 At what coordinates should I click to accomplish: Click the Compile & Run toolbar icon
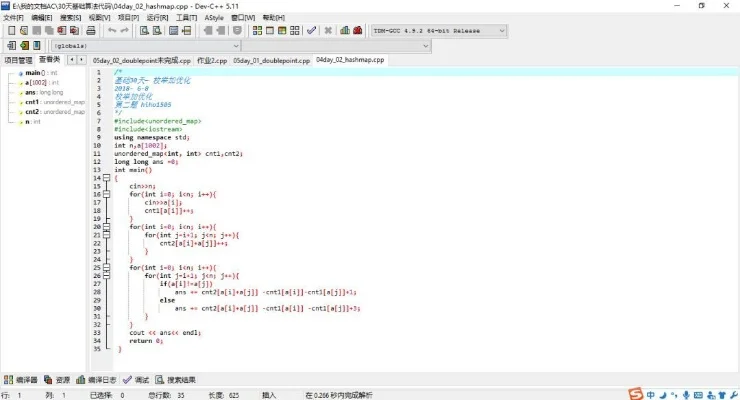click(x=282, y=31)
